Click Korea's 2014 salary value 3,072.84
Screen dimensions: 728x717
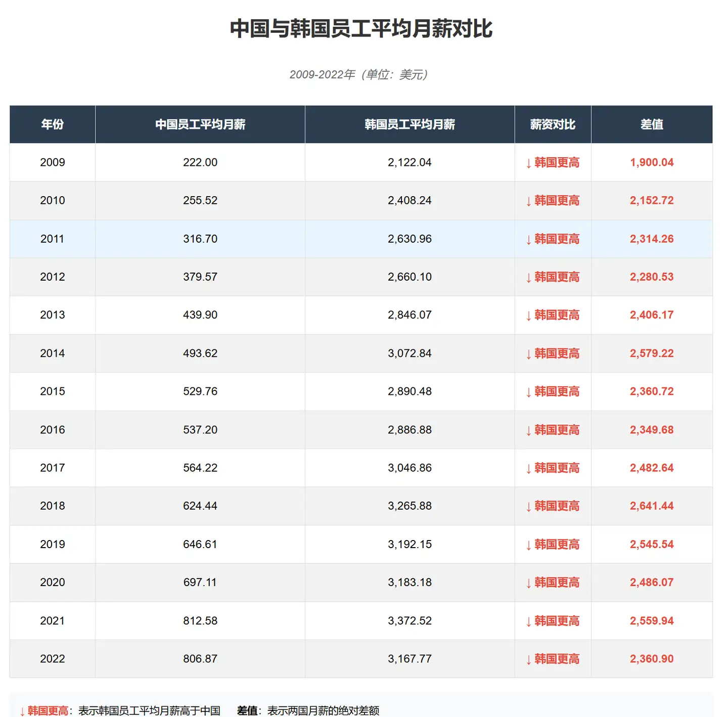point(409,353)
